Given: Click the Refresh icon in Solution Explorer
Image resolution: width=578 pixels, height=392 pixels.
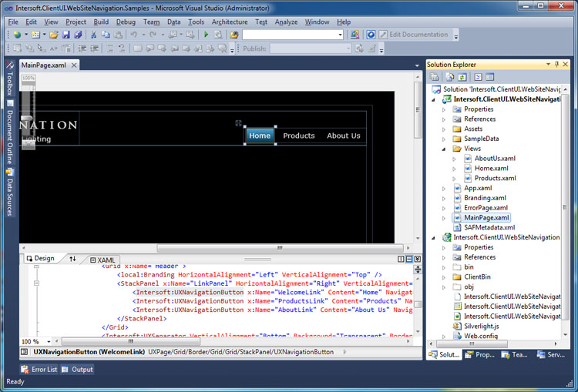Looking at the screenshot, I should [x=462, y=77].
